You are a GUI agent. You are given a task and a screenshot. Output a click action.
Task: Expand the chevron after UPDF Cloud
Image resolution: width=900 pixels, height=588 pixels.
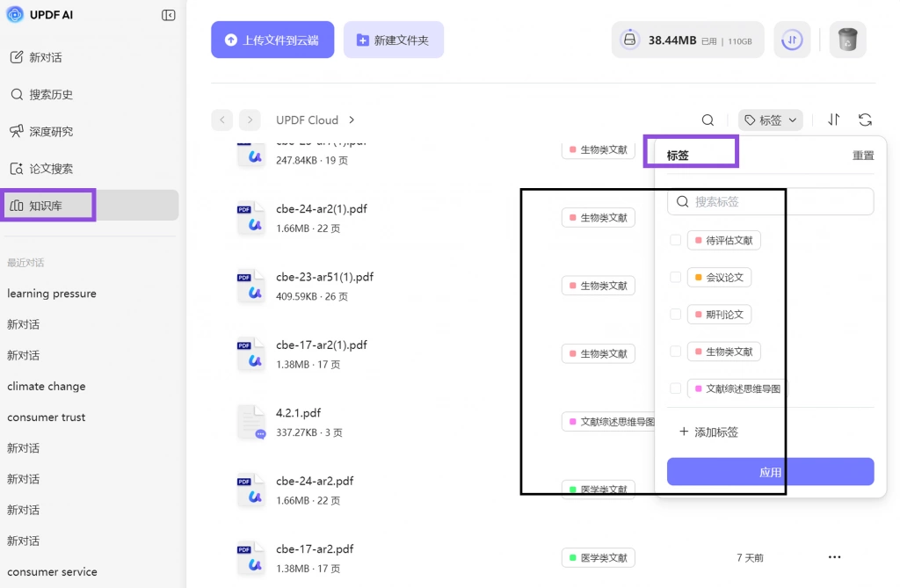(x=352, y=120)
